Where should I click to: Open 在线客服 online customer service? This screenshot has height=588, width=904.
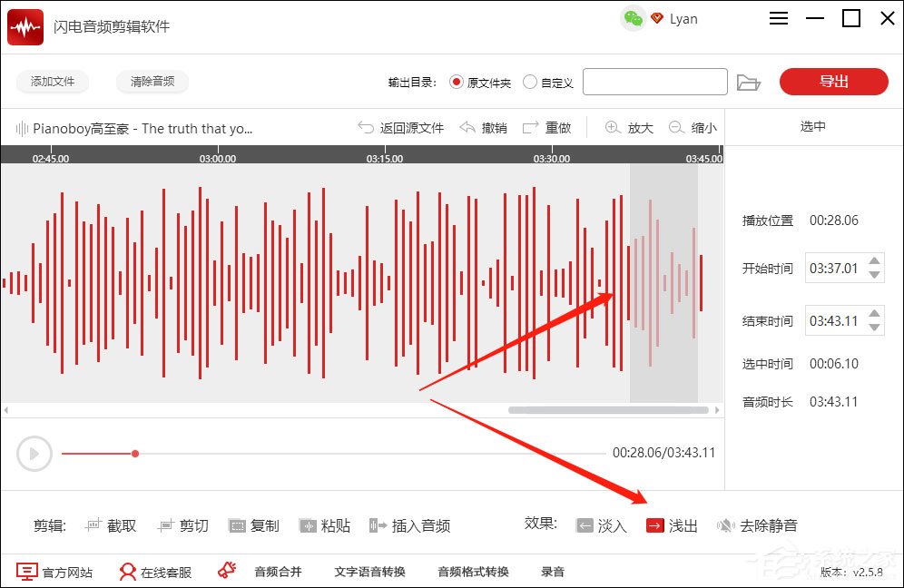[x=156, y=572]
